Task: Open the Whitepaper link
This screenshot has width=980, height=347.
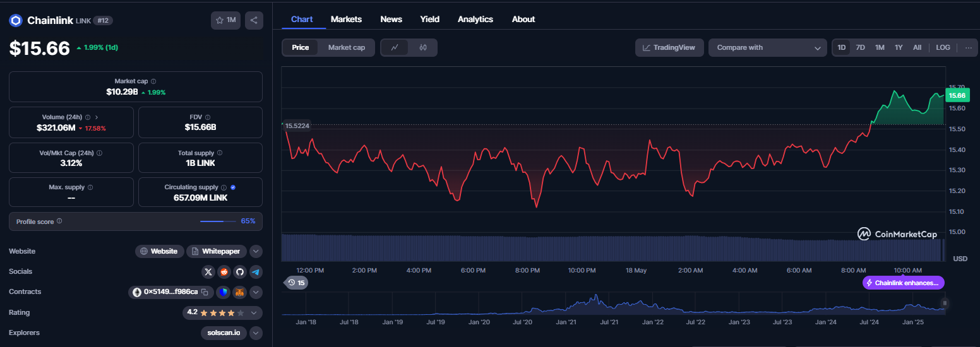Action: [217, 251]
